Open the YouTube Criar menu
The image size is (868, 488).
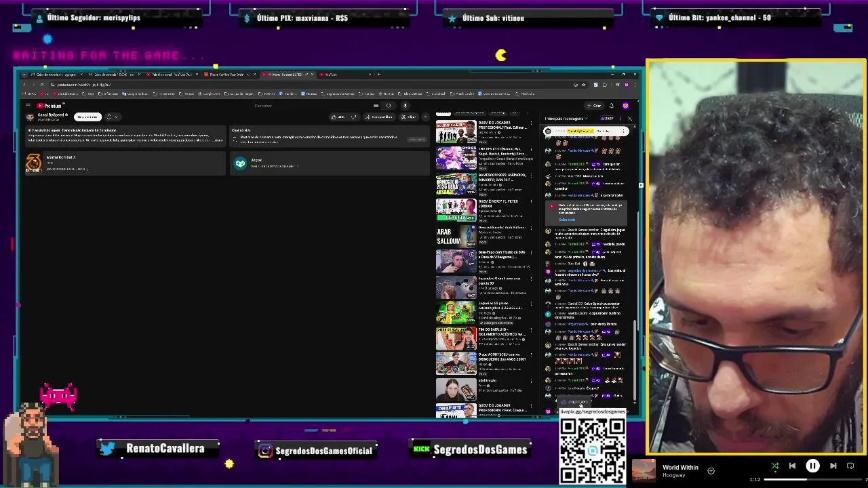click(x=594, y=106)
